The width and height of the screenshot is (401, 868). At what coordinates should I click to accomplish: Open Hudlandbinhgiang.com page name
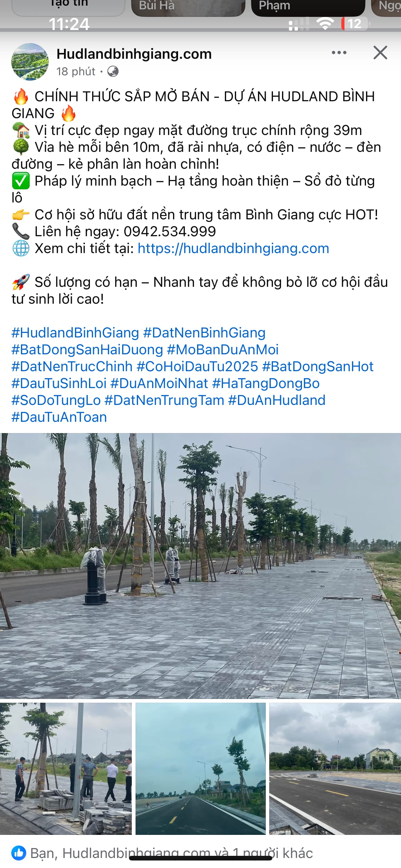(x=134, y=54)
